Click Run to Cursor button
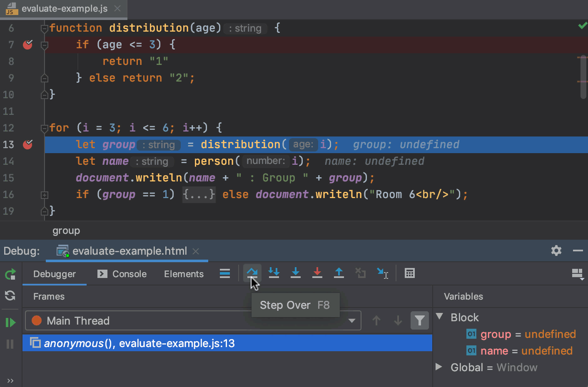Screen dimensions: 588x387 pos(382,273)
